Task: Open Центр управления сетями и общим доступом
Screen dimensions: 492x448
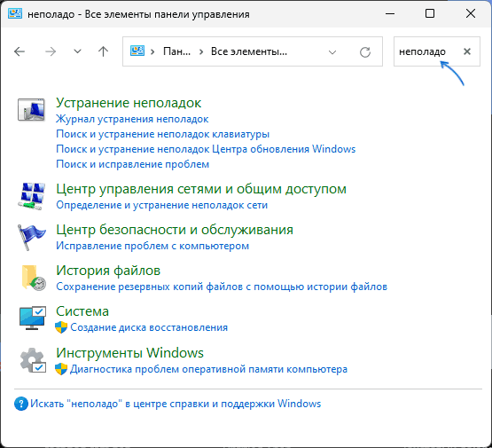Action: pos(201,189)
